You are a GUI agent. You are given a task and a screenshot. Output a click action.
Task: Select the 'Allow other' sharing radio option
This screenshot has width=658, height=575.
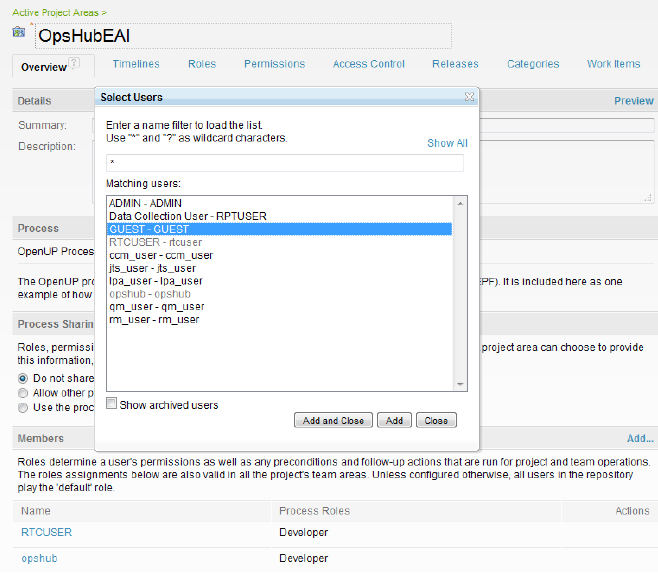coord(24,393)
